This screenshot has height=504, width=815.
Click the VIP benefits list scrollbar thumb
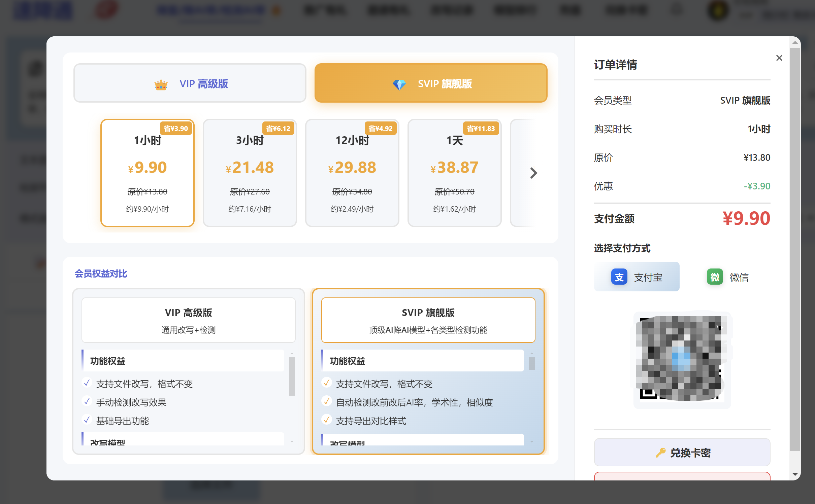pyautogui.click(x=292, y=376)
